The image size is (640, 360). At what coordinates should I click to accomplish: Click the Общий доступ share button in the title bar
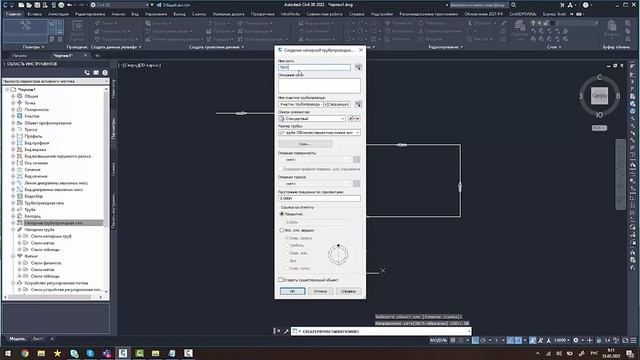click(x=173, y=5)
